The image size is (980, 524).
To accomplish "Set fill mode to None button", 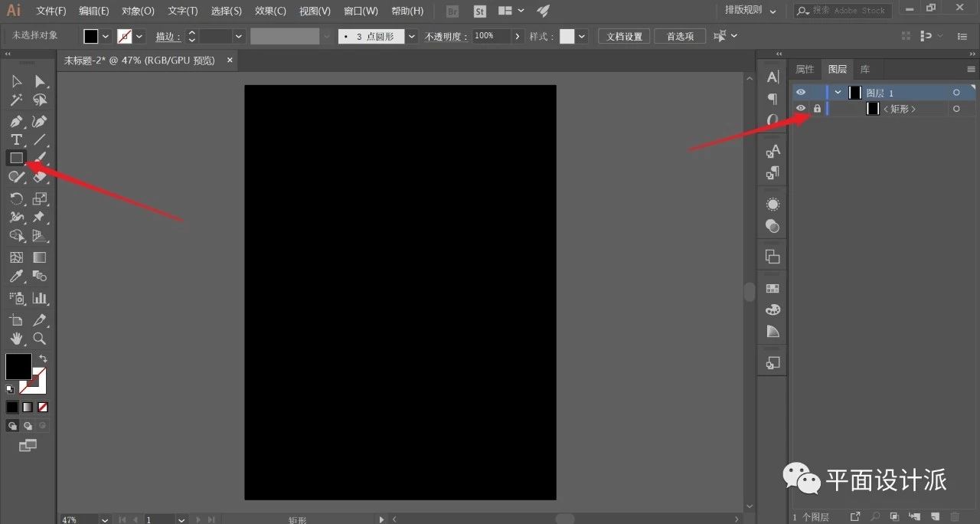I will tap(43, 407).
